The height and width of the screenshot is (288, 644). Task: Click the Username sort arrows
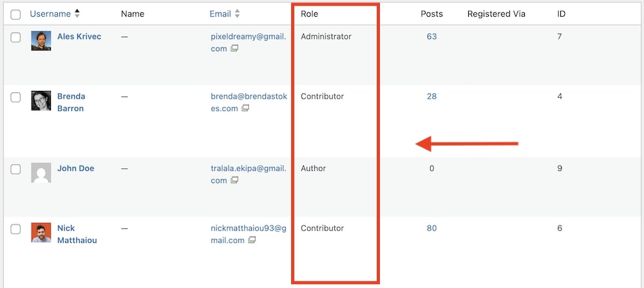click(x=77, y=14)
